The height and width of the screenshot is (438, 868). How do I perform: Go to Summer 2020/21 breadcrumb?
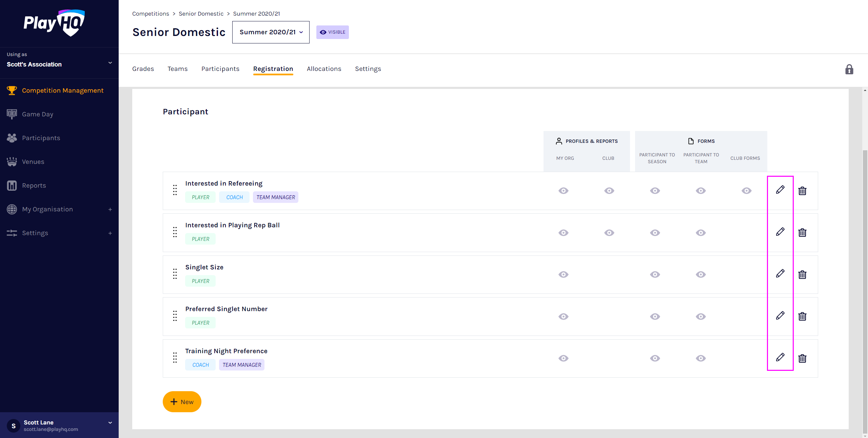click(x=257, y=14)
